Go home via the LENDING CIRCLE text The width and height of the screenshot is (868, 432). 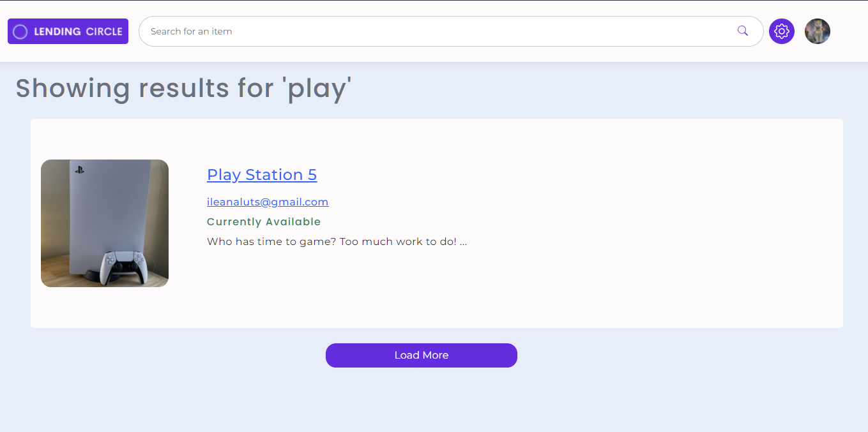click(x=77, y=31)
